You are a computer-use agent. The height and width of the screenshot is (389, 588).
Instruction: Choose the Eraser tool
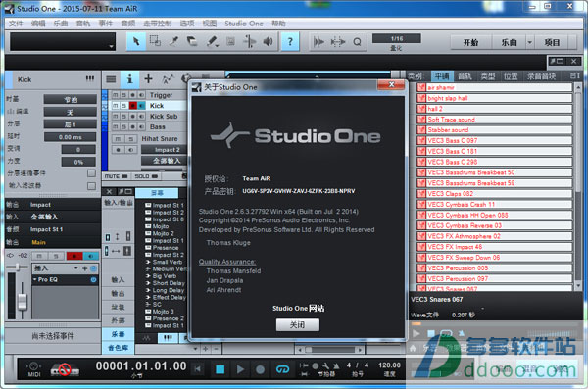tap(192, 41)
